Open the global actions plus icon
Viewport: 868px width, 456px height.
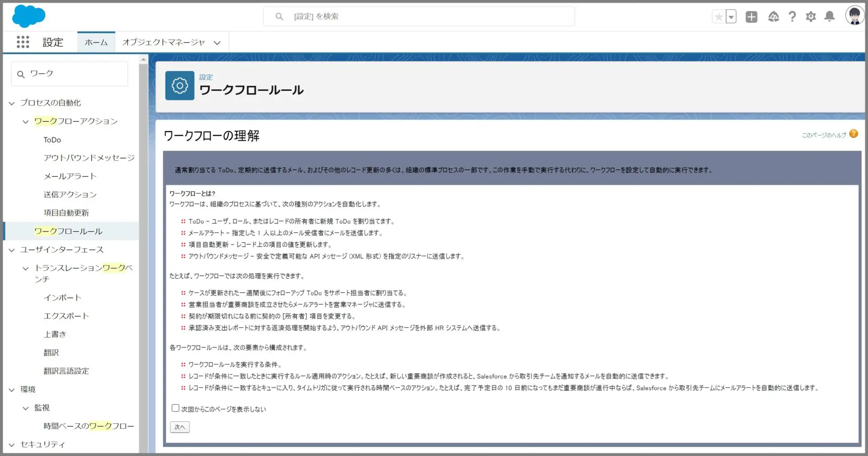tap(751, 17)
